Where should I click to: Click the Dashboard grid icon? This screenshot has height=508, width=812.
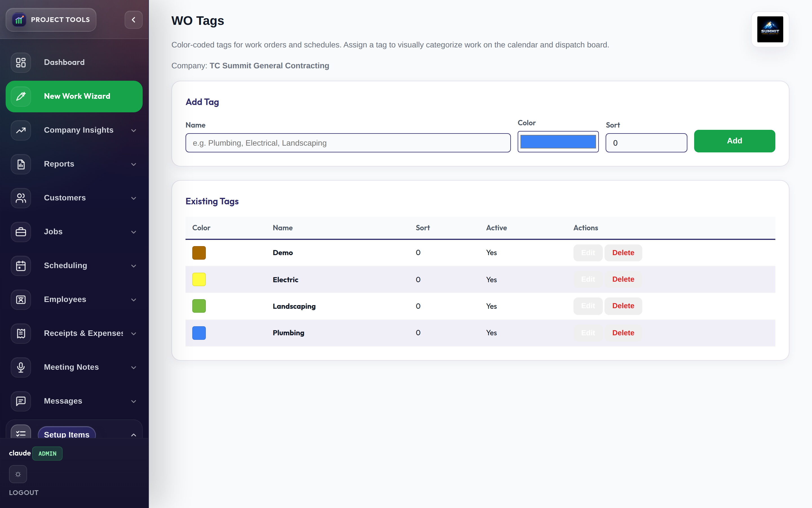21,62
